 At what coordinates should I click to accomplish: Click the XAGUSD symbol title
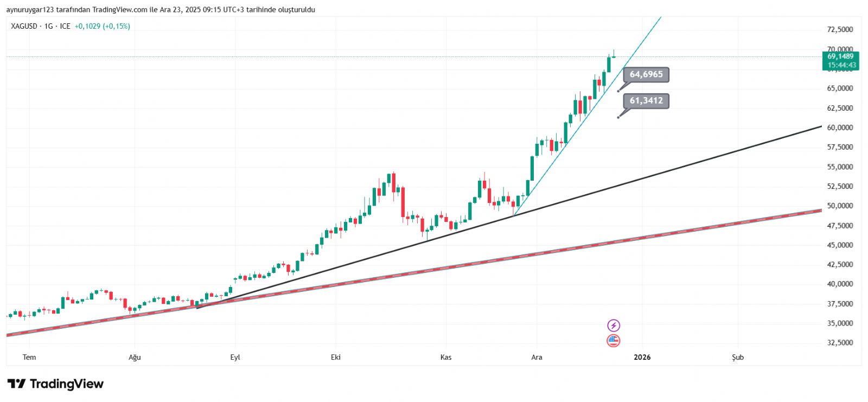tap(24, 26)
